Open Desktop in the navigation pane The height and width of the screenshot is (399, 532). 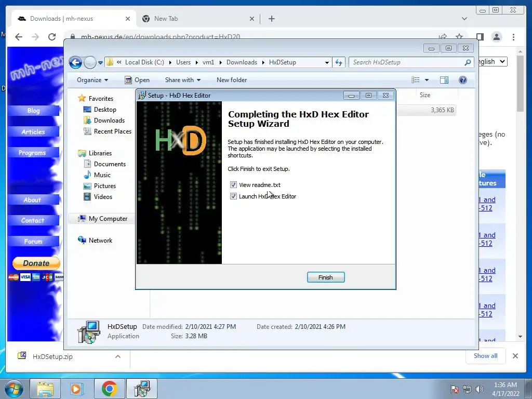[x=105, y=110]
